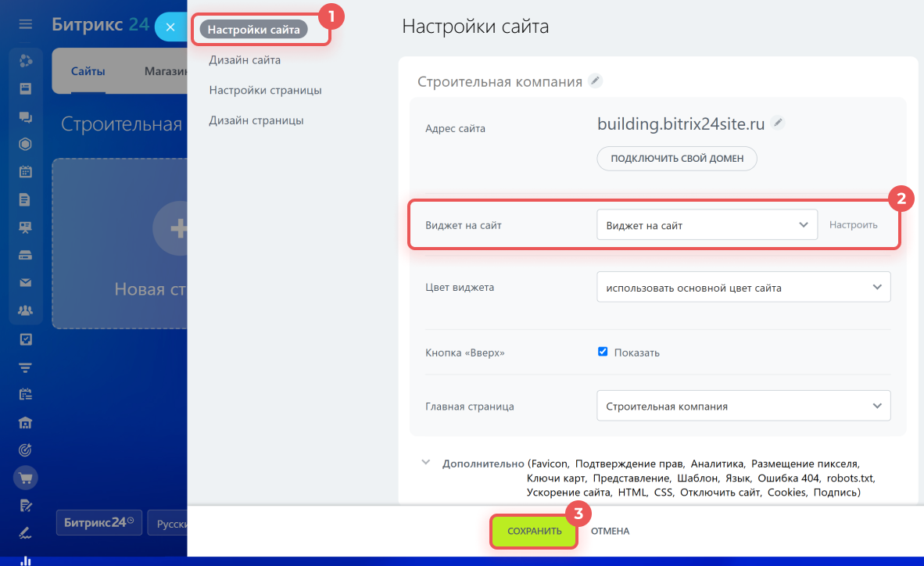Click the green 'Сохранить' button
This screenshot has height=566, width=924.
534,531
